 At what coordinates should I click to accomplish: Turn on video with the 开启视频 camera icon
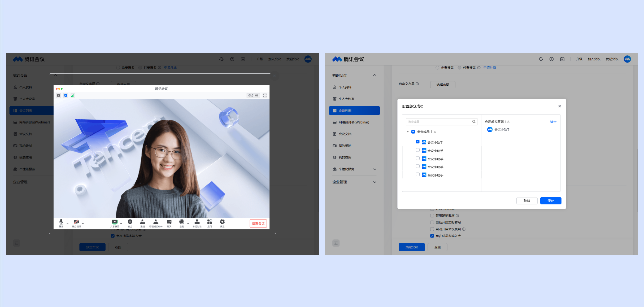point(76,223)
